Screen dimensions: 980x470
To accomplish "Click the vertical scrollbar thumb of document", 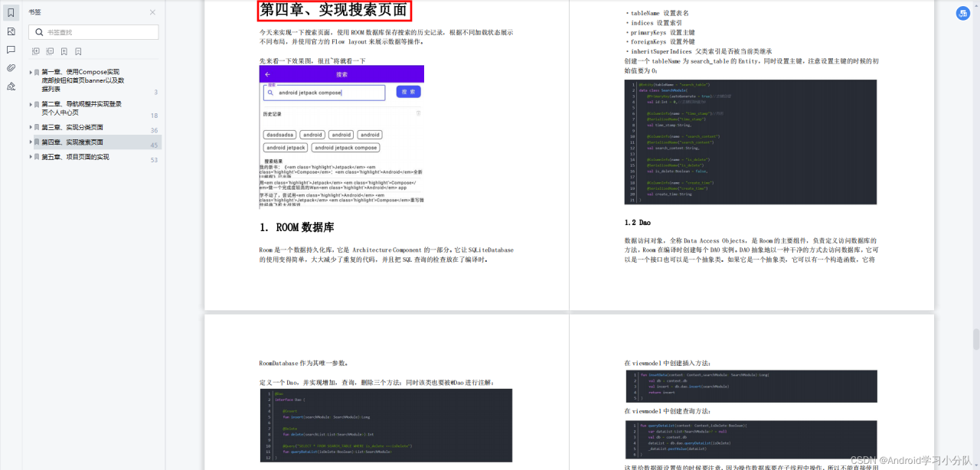I will coord(975,339).
